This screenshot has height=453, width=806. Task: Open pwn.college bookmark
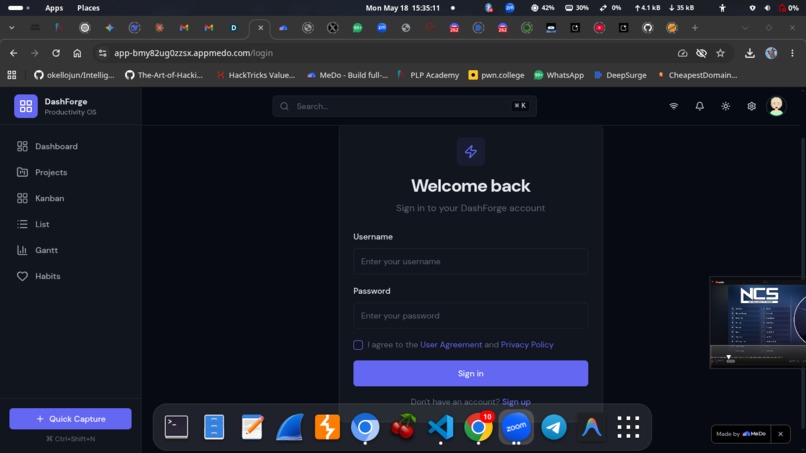pyautogui.click(x=497, y=75)
